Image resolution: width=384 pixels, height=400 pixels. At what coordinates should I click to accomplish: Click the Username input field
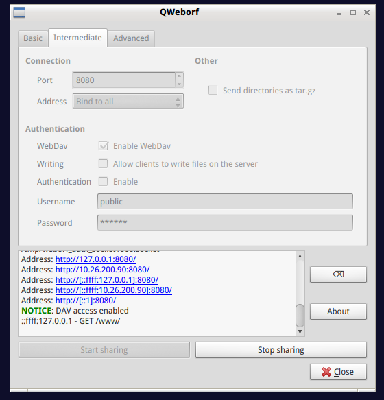tap(225, 201)
